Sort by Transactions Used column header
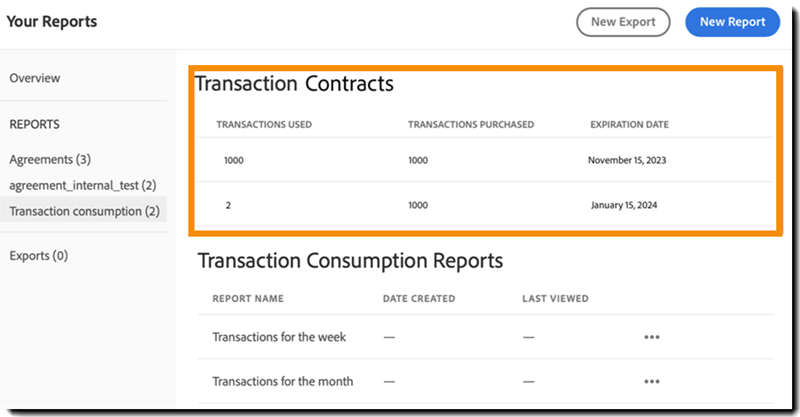 264,125
